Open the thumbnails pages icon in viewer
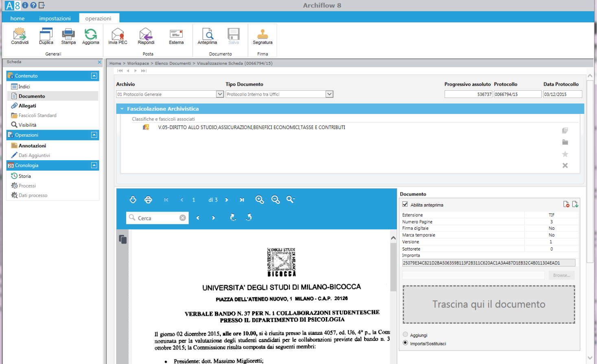This screenshot has width=597, height=364. (123, 239)
